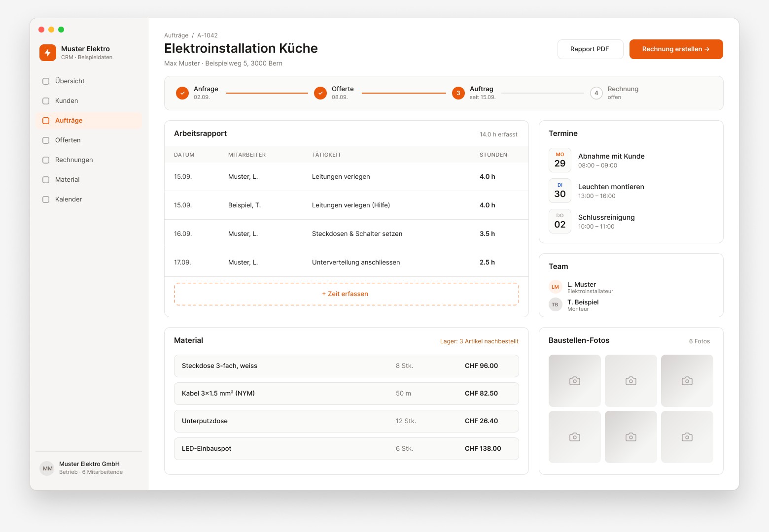The height and width of the screenshot is (532, 769).
Task: Select Aufträge in the sidebar
Action: point(89,121)
